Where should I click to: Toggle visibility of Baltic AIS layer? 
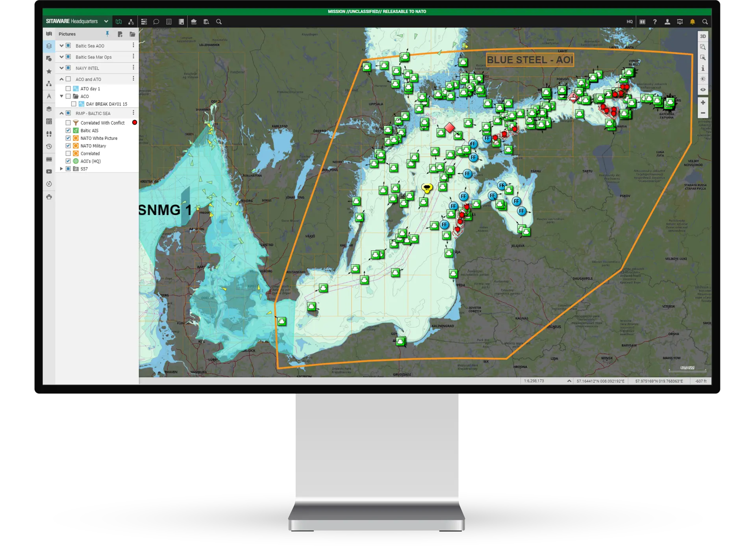coord(69,130)
